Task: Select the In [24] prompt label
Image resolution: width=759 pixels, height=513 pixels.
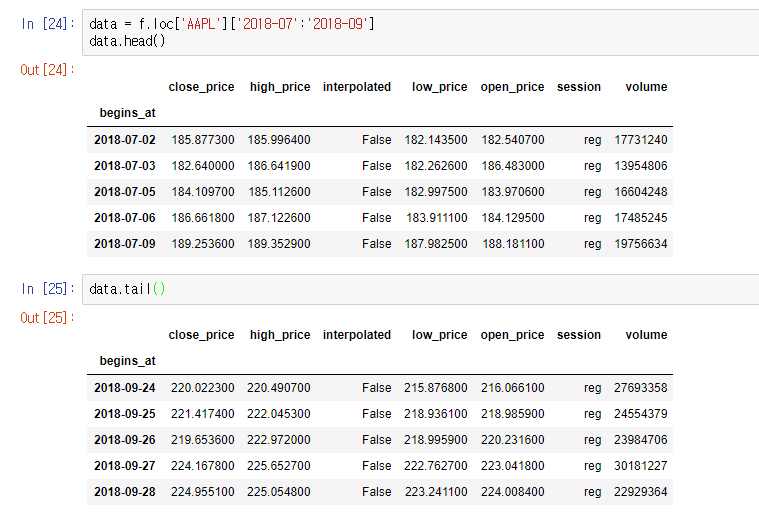Action: (48, 24)
